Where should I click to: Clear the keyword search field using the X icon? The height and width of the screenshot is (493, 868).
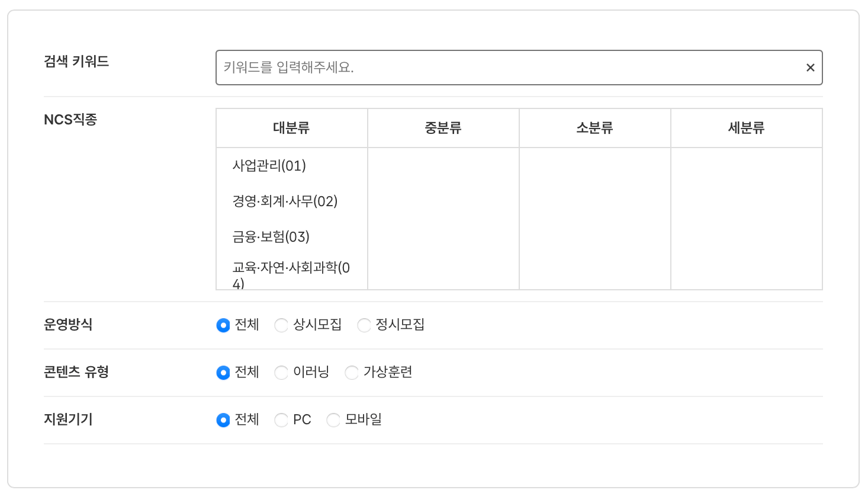[x=810, y=68]
